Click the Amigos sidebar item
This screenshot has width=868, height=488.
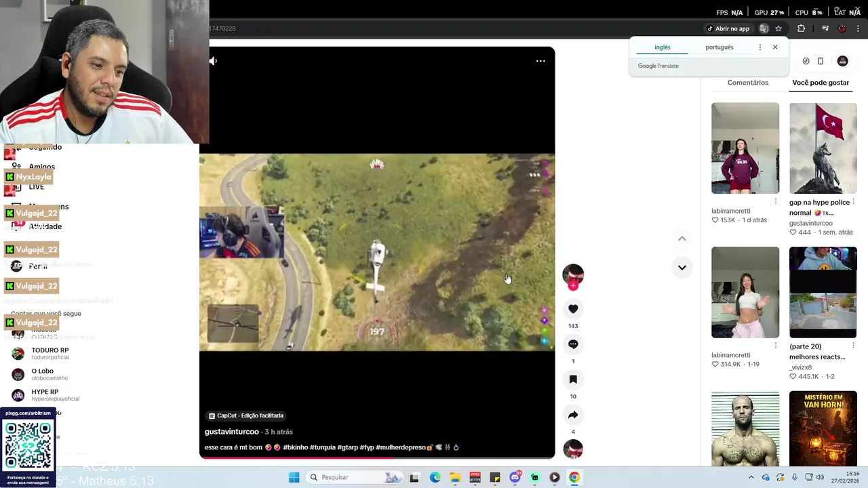[x=41, y=167]
